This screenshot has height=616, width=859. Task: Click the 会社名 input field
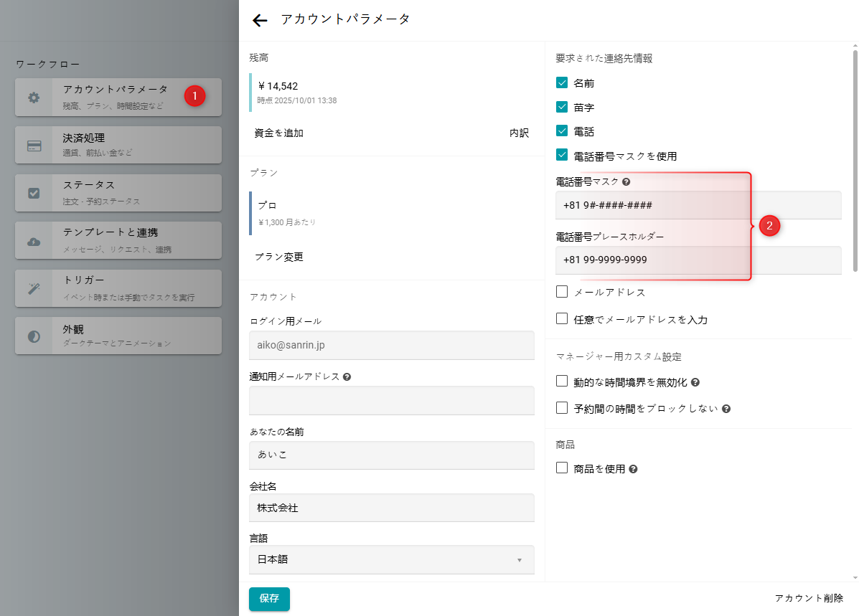[391, 508]
